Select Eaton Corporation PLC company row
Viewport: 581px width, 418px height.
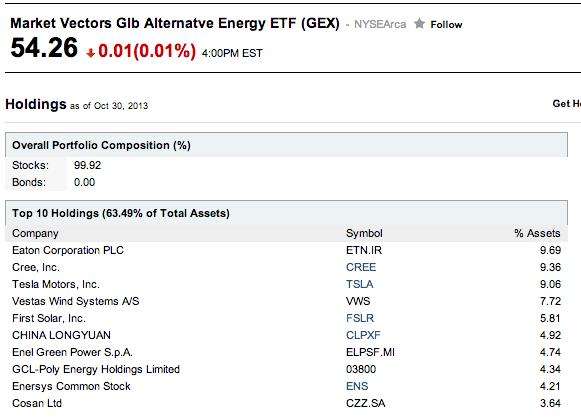point(286,250)
